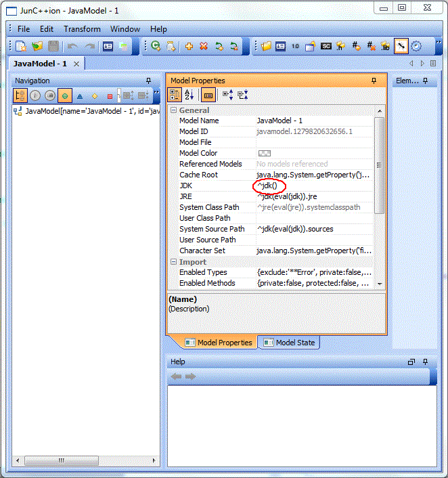Toggle the Categorized view in Model Properties
448x478 pixels.
(x=175, y=95)
